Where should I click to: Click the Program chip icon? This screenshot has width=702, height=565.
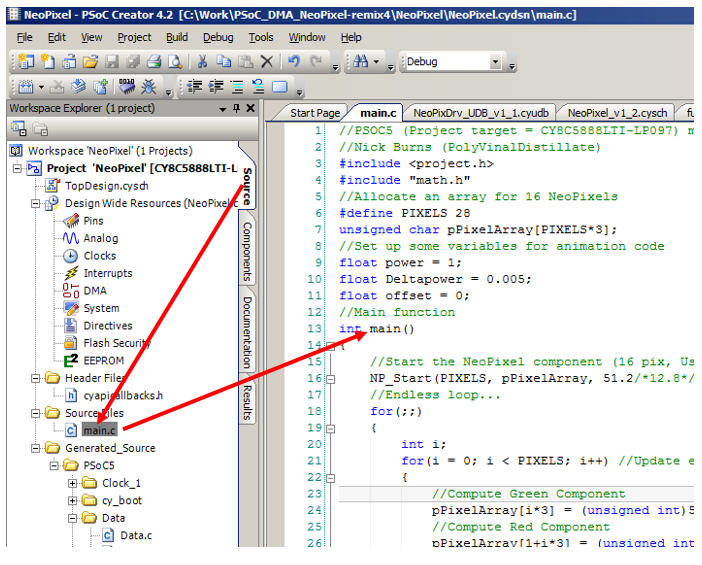click(x=127, y=87)
